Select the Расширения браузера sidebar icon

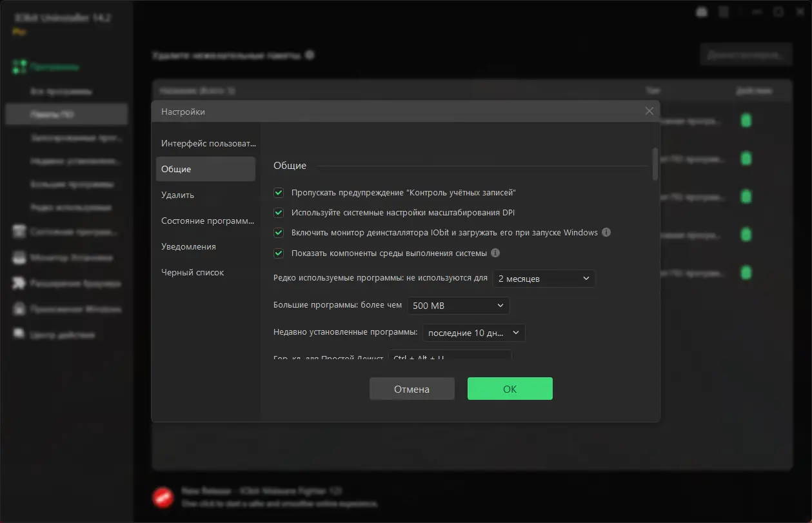point(19,283)
